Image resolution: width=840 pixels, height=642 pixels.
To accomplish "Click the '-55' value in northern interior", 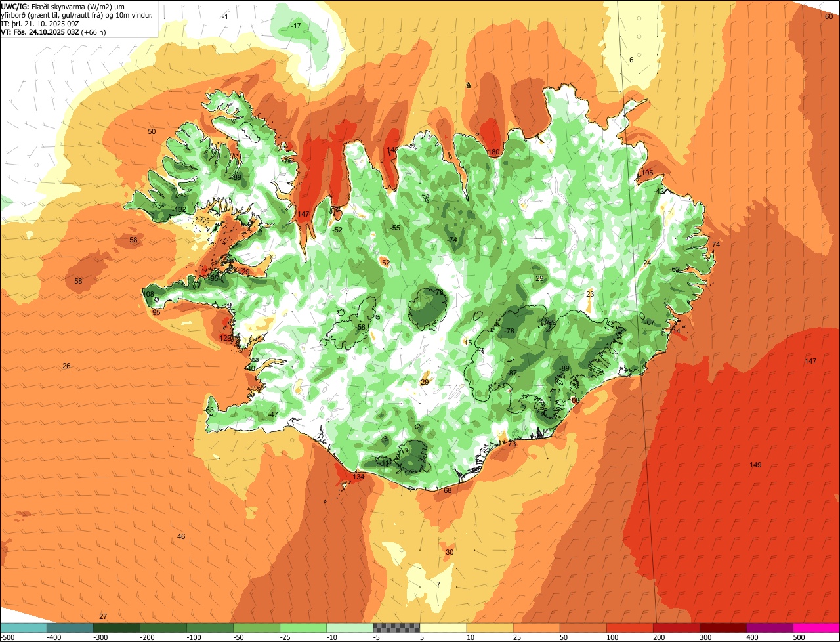I will coord(394,228).
